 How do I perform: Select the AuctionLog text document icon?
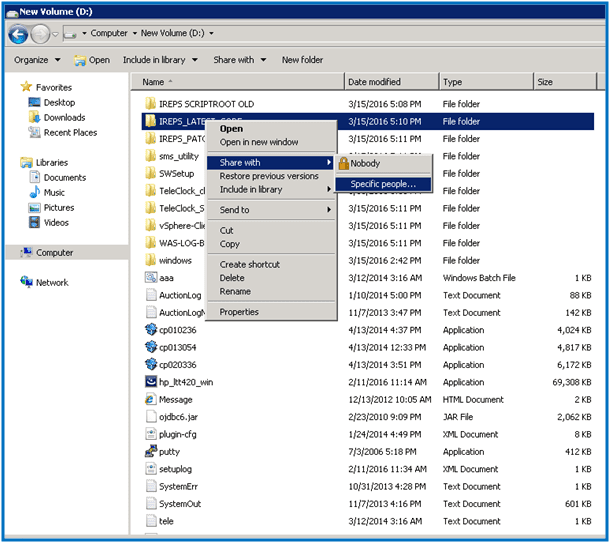[150, 295]
